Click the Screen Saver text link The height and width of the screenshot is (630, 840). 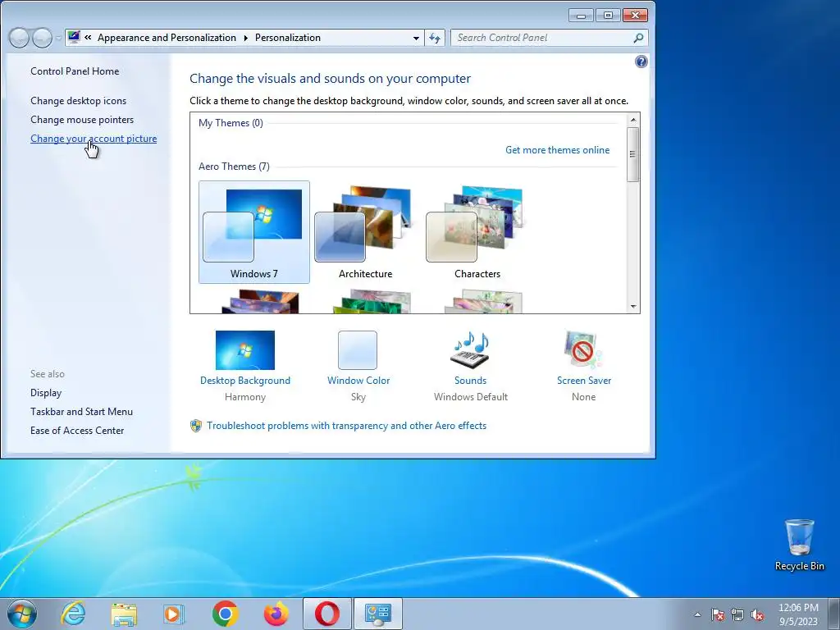(584, 381)
